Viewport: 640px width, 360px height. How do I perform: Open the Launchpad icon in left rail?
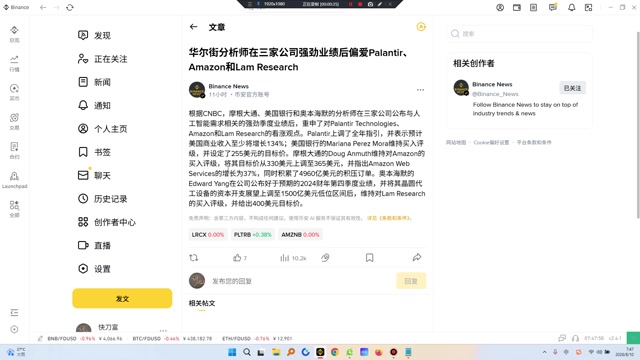(14, 180)
